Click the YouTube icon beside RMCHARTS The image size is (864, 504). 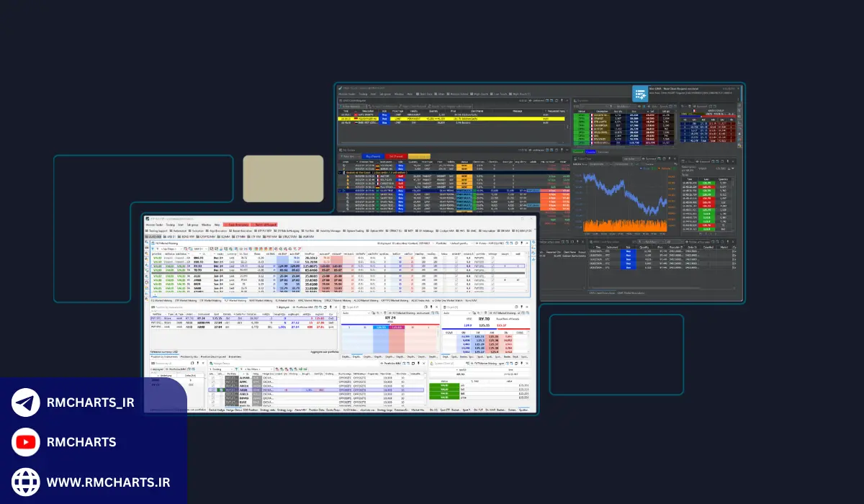tap(26, 442)
